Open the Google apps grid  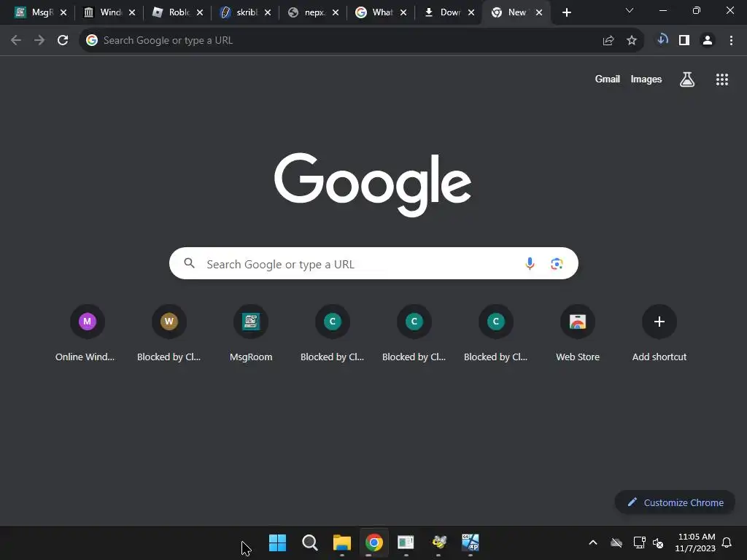722,79
